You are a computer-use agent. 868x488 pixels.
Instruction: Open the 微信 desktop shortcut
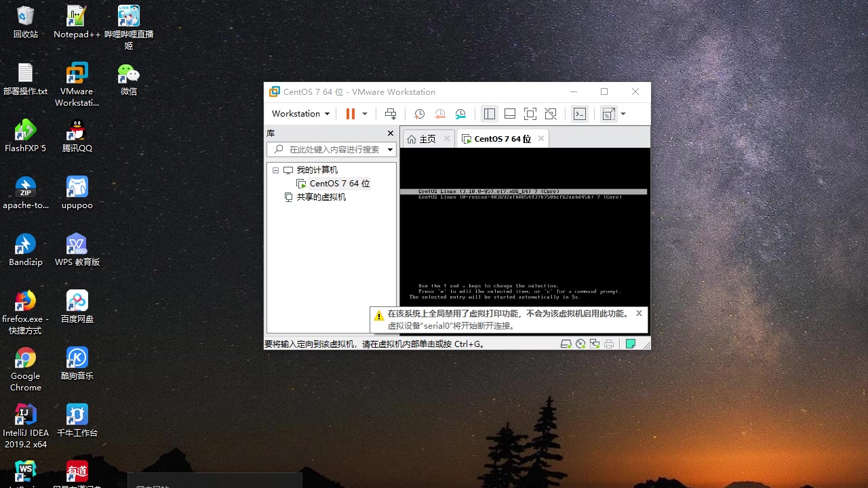click(129, 79)
